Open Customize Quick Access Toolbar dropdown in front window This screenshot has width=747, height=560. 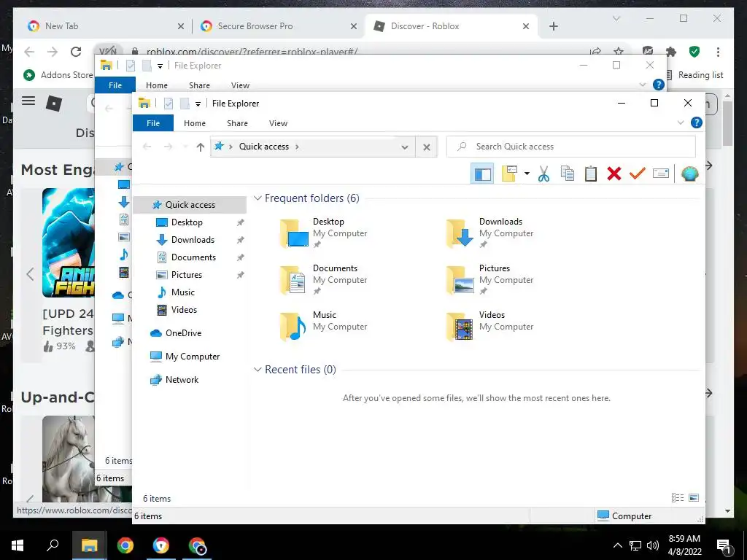point(198,104)
